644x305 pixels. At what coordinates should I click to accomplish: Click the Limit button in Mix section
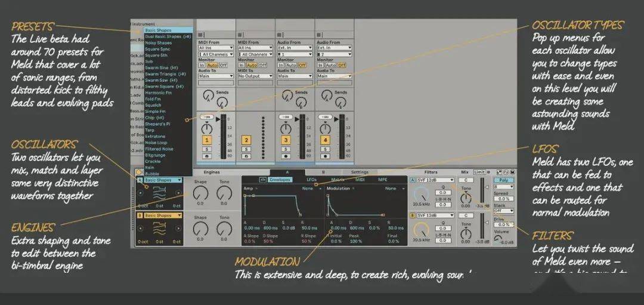tap(479, 172)
